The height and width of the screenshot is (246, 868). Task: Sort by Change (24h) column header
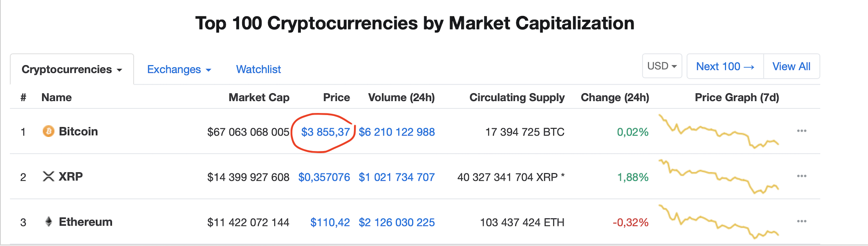click(615, 97)
